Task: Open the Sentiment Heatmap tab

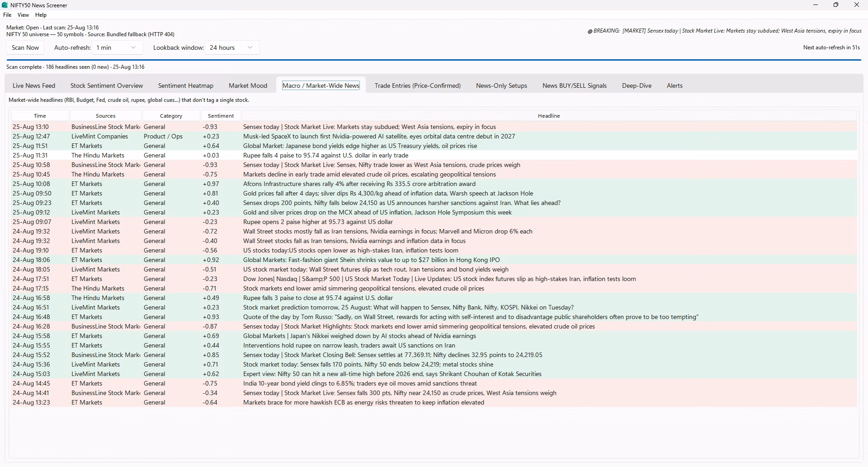Action: coord(186,86)
